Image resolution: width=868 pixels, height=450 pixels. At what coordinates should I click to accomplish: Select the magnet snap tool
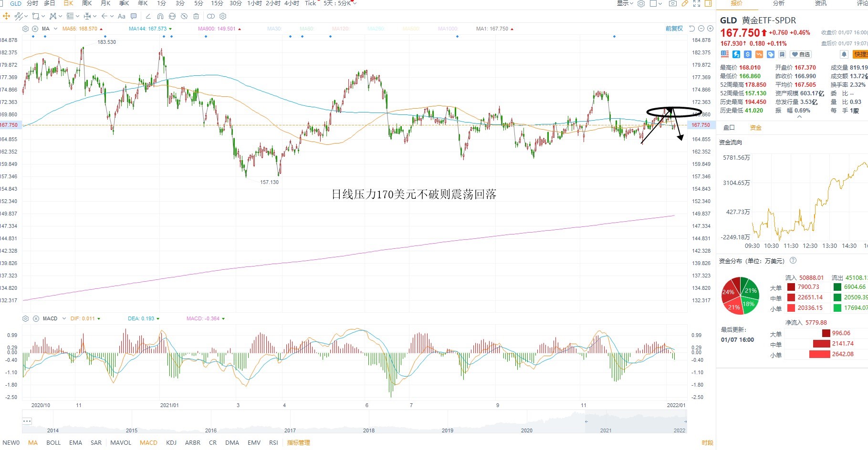160,16
